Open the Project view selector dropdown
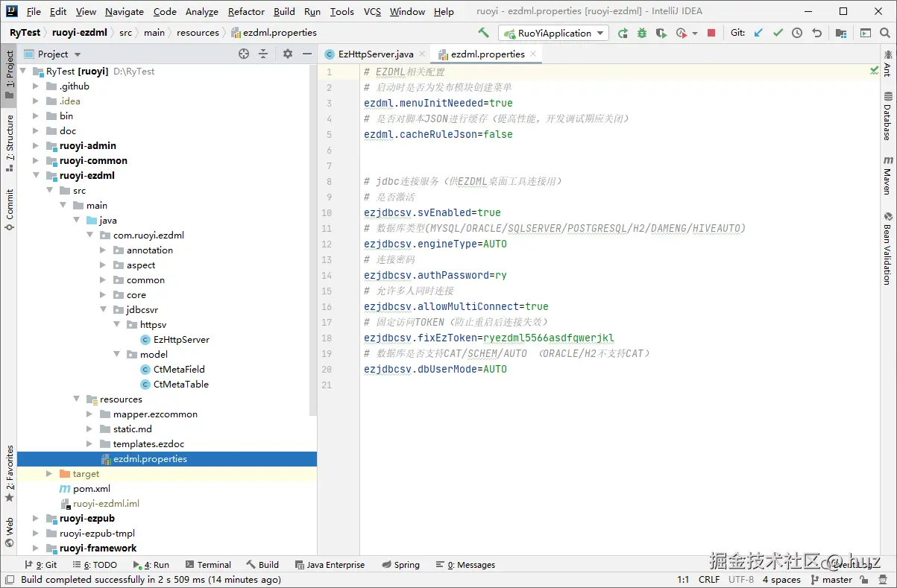Screen dimensions: 897x588 click(x=53, y=54)
